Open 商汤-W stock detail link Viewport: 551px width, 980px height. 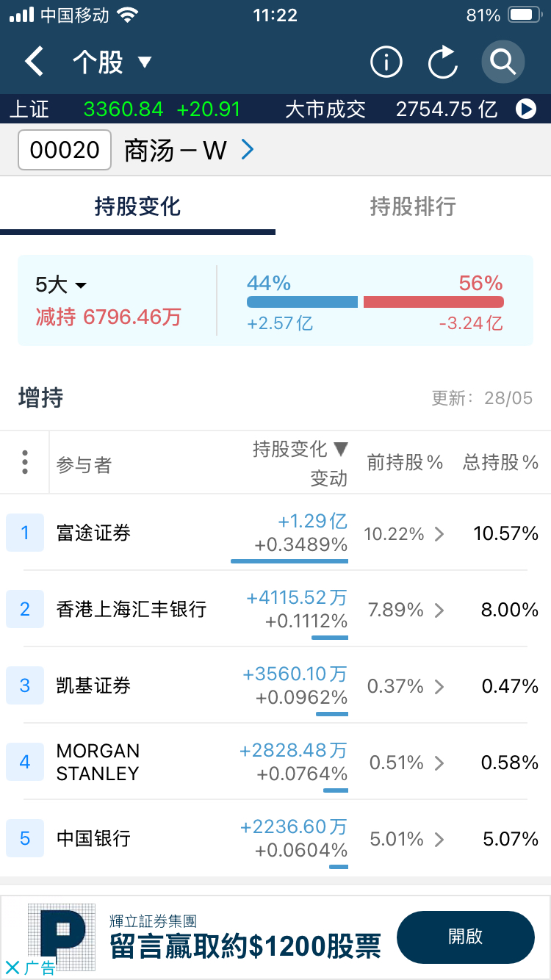190,151
